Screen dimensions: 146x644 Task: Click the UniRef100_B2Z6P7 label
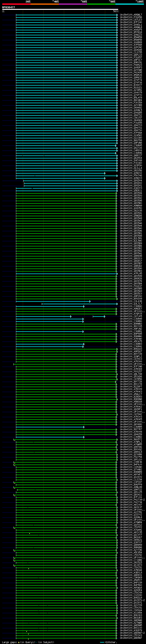point(131,387)
